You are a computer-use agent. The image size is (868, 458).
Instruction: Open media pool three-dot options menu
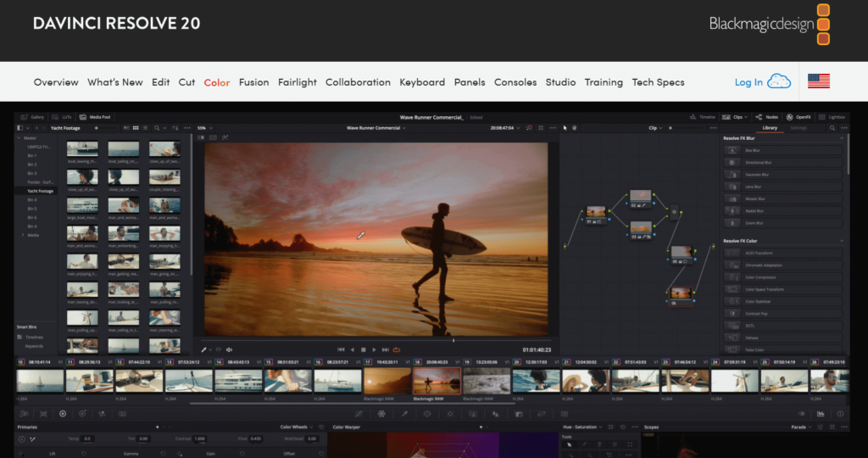tap(187, 128)
